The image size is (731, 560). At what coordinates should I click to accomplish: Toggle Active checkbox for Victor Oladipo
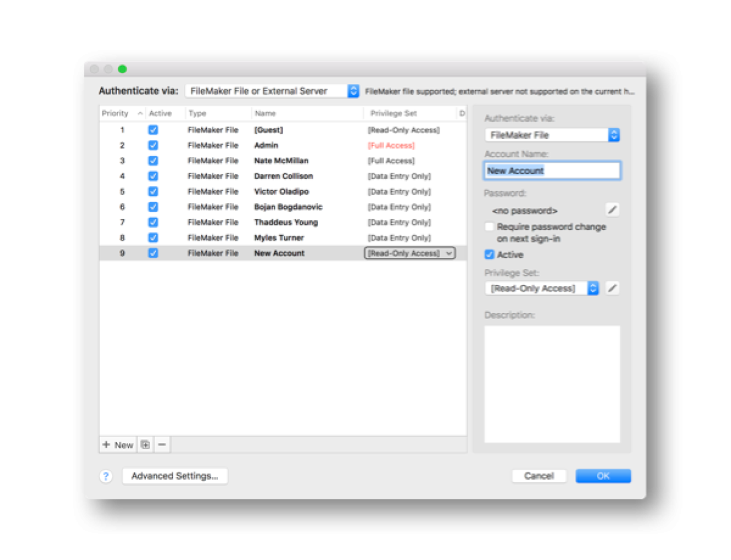coord(153,192)
